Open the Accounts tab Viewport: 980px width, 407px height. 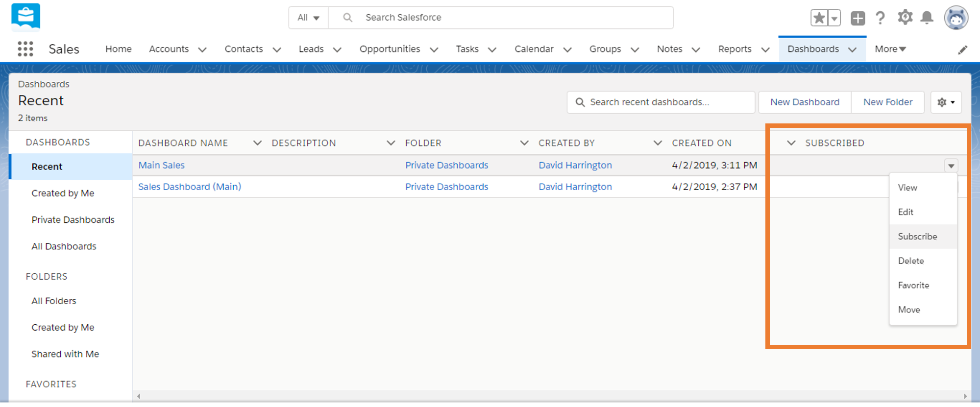click(169, 49)
